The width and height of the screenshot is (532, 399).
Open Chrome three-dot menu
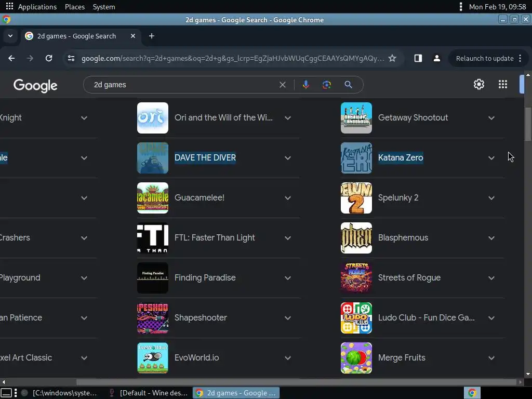click(520, 58)
